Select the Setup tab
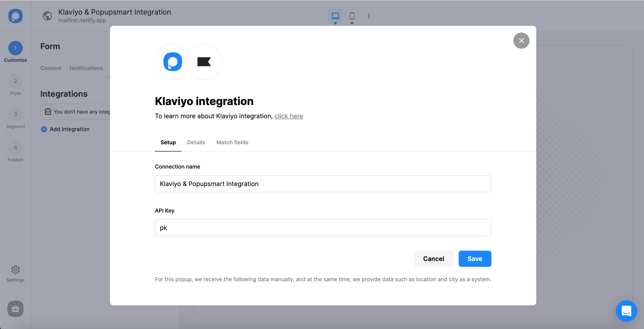Screen dimensions: 644x329 (x=168, y=143)
